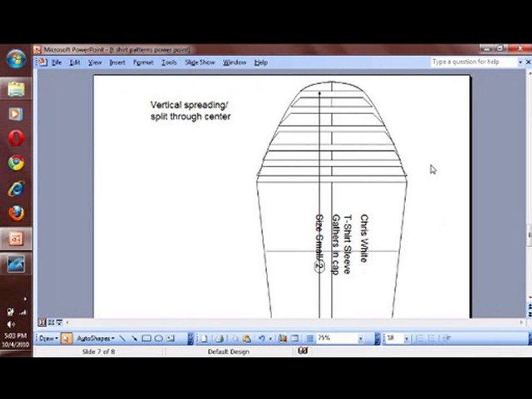Image resolution: width=532 pixels, height=399 pixels.
Task: Expand Standard toolbar options after zoom
Action: coord(377,338)
